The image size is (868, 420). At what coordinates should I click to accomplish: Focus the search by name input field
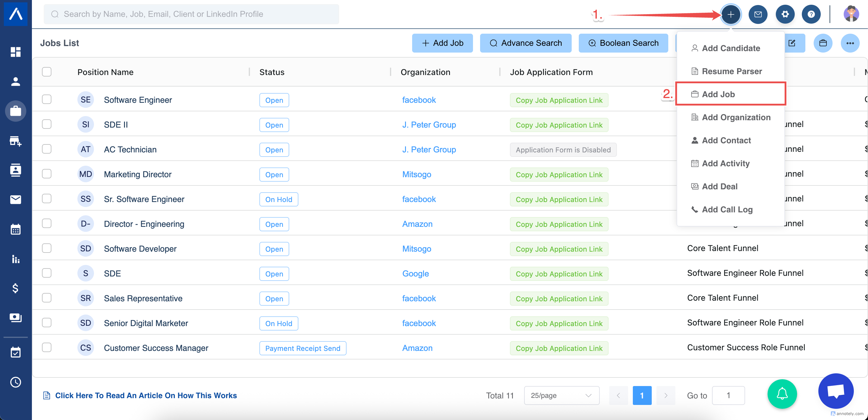(191, 14)
